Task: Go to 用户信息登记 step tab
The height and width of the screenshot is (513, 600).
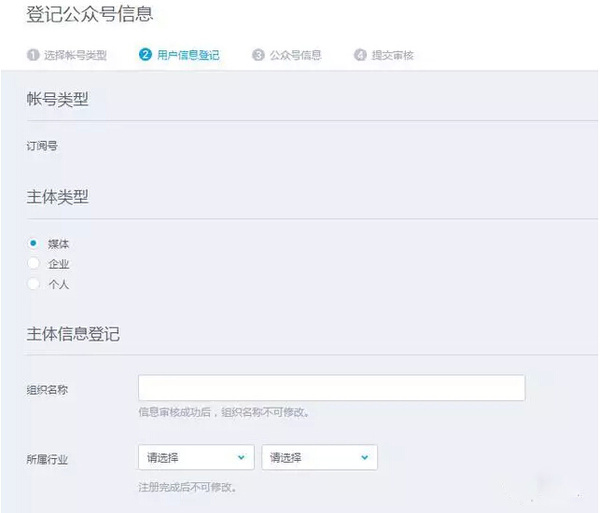Action: point(188,55)
